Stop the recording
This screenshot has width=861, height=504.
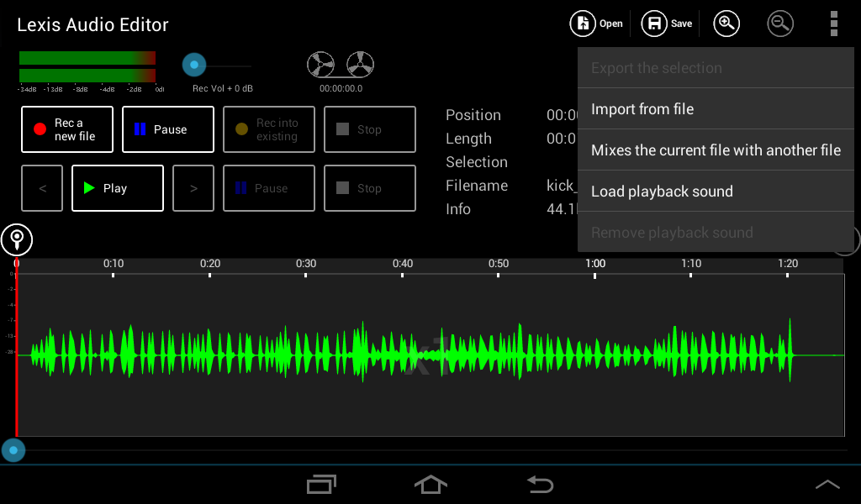(x=370, y=129)
